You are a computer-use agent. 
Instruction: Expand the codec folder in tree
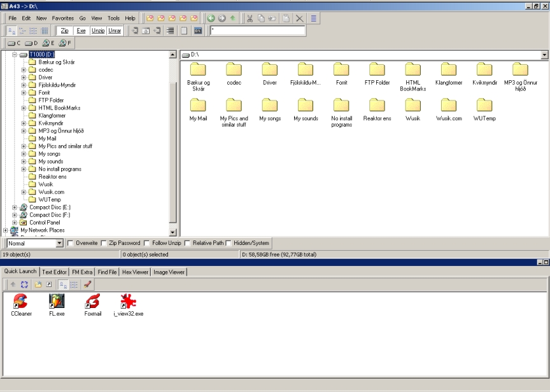[x=24, y=70]
